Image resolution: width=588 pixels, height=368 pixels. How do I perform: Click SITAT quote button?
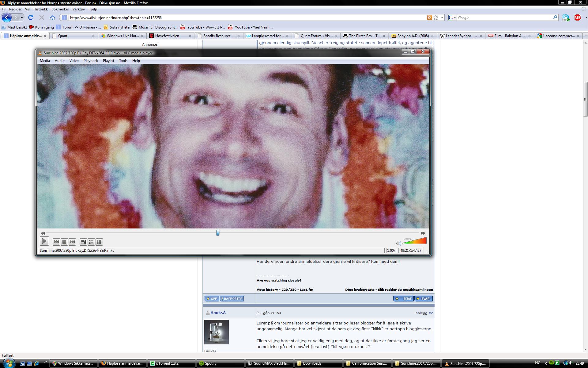403,299
